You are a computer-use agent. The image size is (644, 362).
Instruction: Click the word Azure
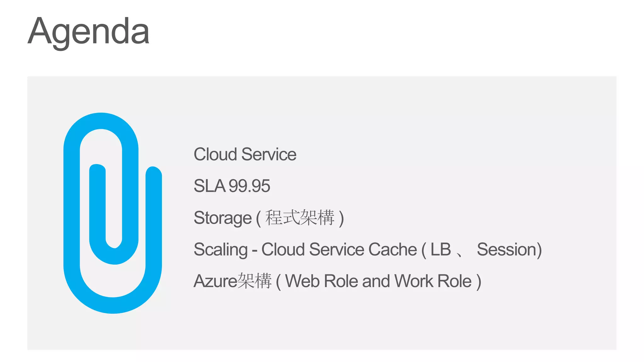[x=215, y=281]
